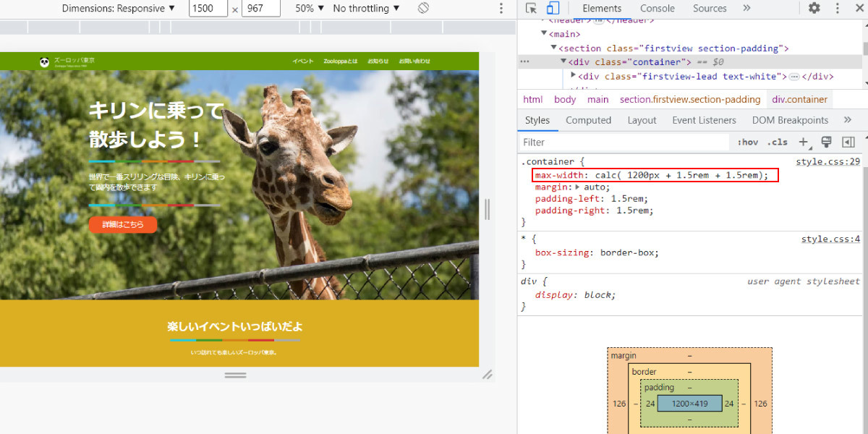Open DevTools three-dot customize menu
This screenshot has height=434, width=868.
tap(838, 9)
